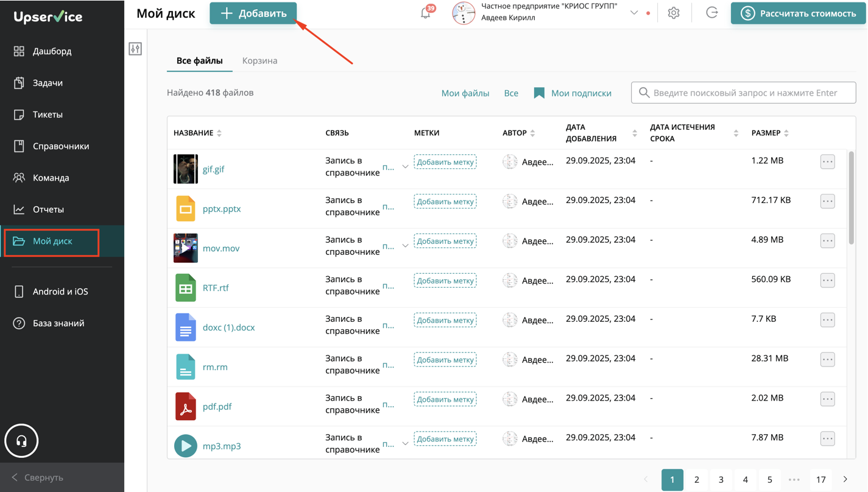Play the mp3.mp3 audio file icon

(x=185, y=446)
